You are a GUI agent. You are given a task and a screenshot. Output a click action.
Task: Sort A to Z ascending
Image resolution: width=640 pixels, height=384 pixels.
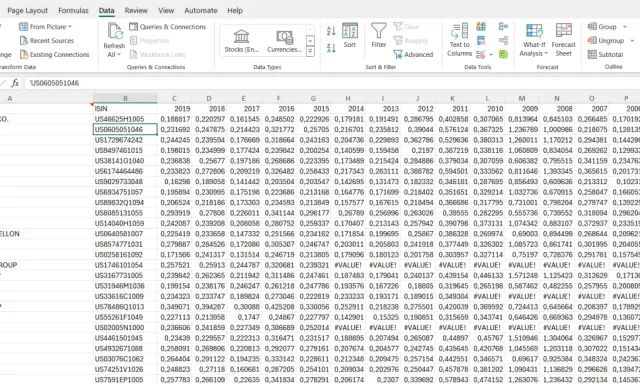click(331, 31)
